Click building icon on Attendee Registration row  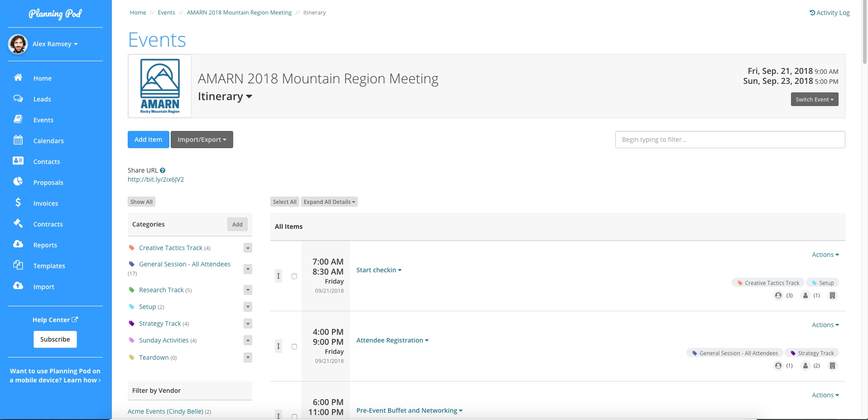(x=832, y=366)
